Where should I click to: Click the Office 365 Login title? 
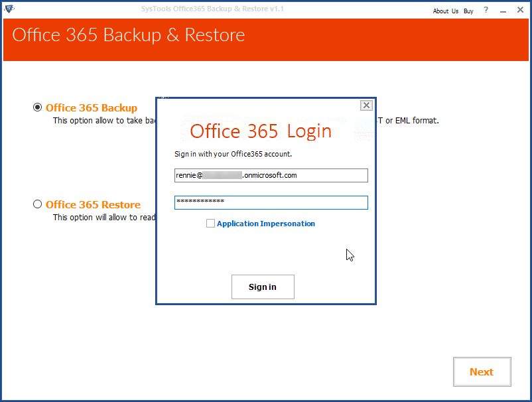[x=261, y=131]
